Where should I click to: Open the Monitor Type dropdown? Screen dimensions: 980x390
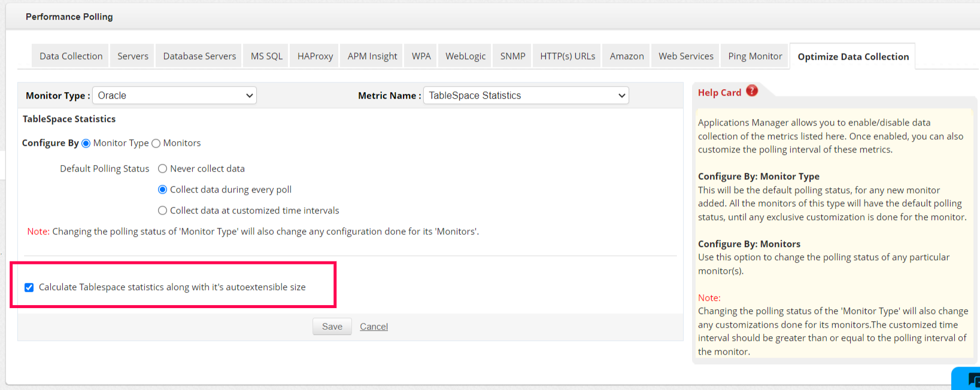coord(174,96)
